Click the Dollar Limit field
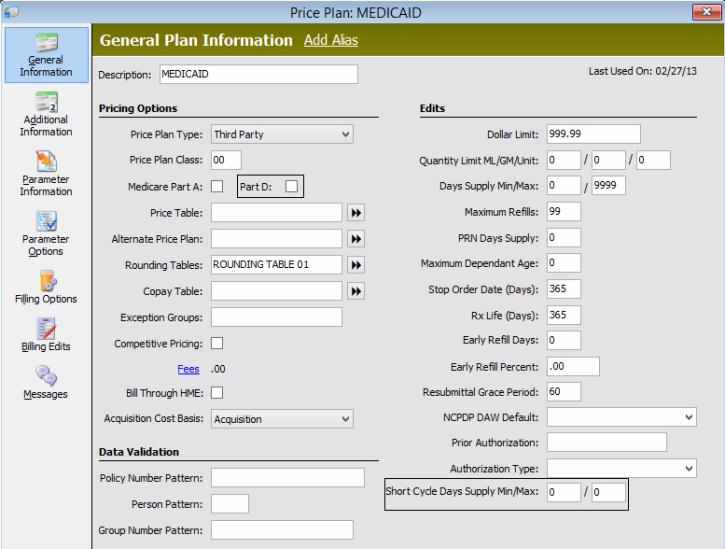The width and height of the screenshot is (725, 549). 594,134
